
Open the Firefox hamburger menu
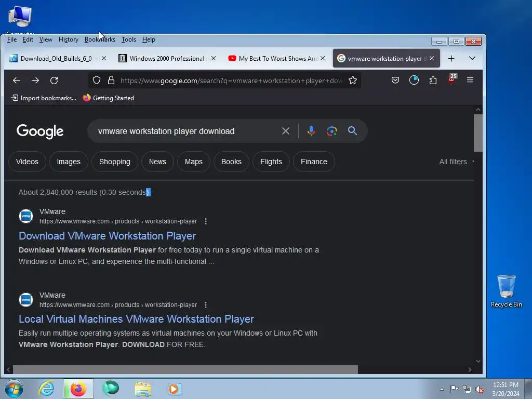(x=470, y=80)
